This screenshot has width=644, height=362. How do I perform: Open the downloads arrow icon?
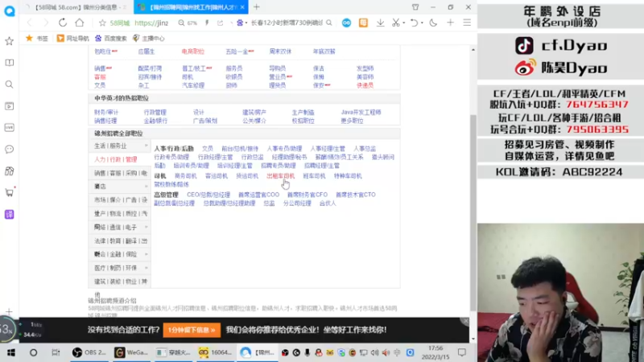click(380, 23)
